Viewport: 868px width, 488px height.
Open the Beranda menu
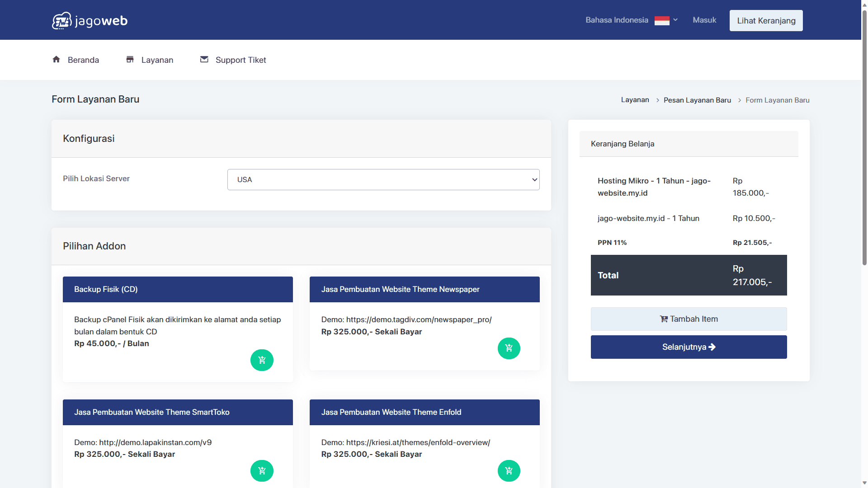(75, 60)
